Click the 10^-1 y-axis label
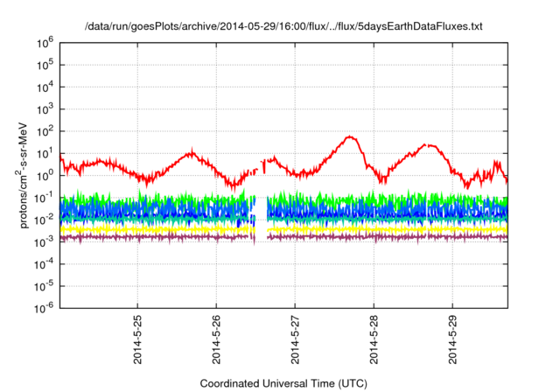Viewport: 560px width, 392px height. pyautogui.click(x=45, y=199)
